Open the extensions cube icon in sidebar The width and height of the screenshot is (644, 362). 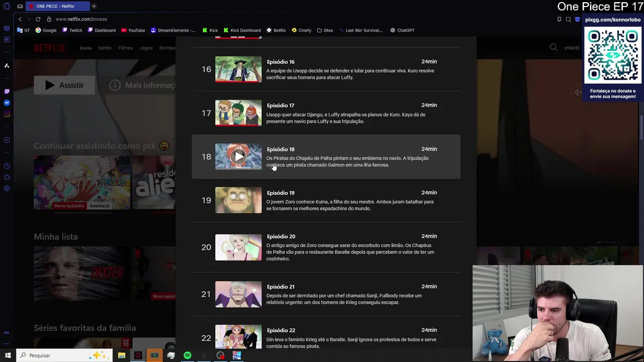(x=7, y=177)
